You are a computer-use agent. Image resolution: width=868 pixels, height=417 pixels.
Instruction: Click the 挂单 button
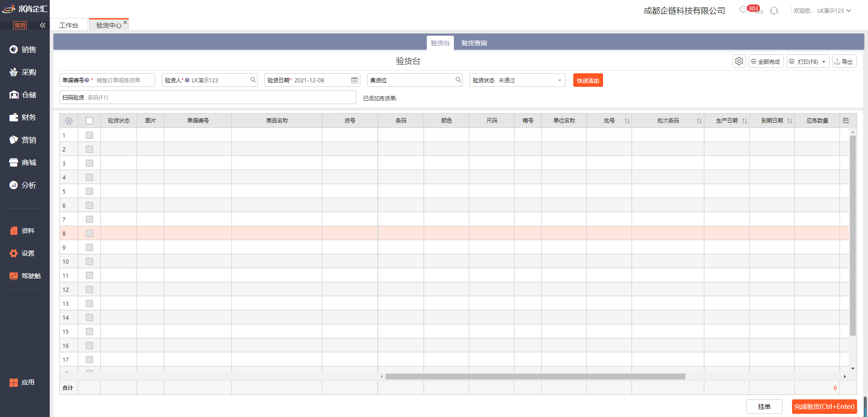[764, 407]
